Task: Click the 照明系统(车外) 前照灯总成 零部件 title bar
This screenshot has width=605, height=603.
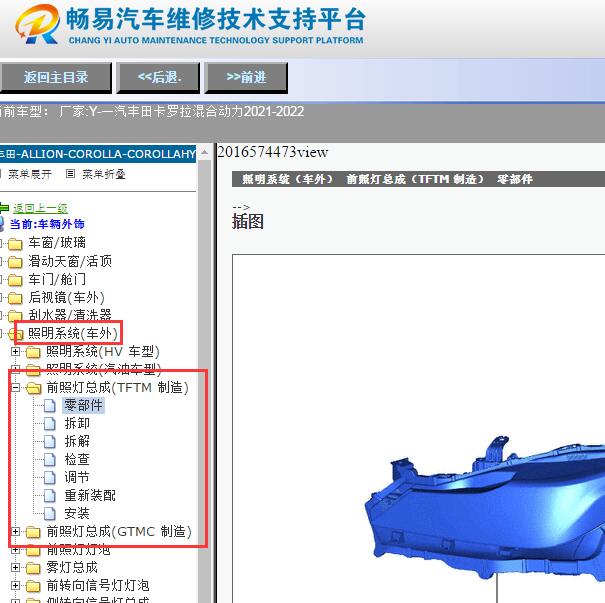Action: click(418, 179)
